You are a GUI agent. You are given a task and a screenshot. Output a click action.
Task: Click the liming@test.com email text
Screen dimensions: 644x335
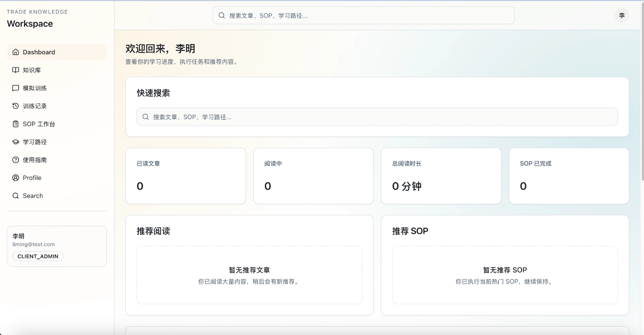[34, 244]
